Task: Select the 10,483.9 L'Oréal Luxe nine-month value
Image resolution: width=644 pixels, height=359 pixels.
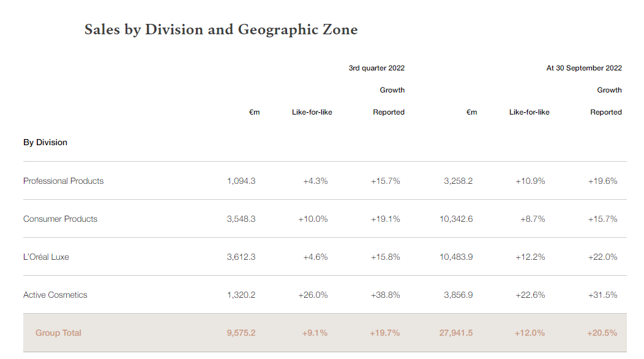Action: (x=456, y=257)
